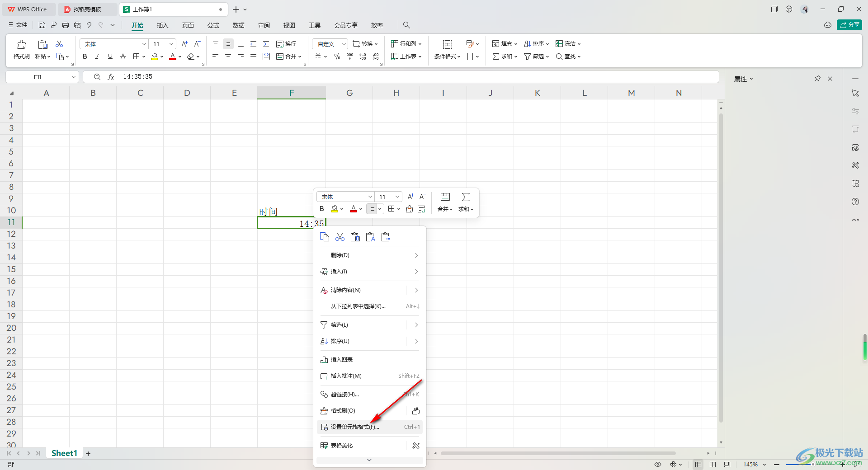Screen dimensions: 868x470
Task: Click the Print icon in quick access toolbar
Action: (66, 25)
